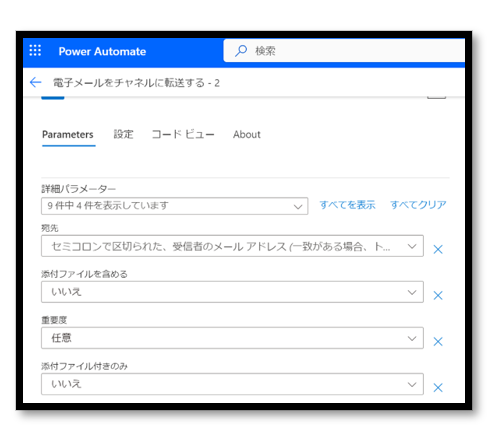Click into the 検索 search box

point(344,51)
